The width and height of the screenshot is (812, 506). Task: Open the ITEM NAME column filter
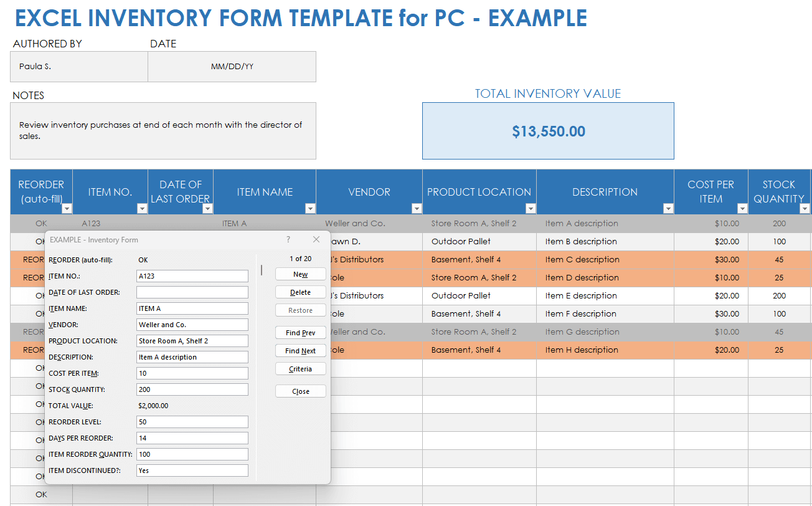[309, 208]
